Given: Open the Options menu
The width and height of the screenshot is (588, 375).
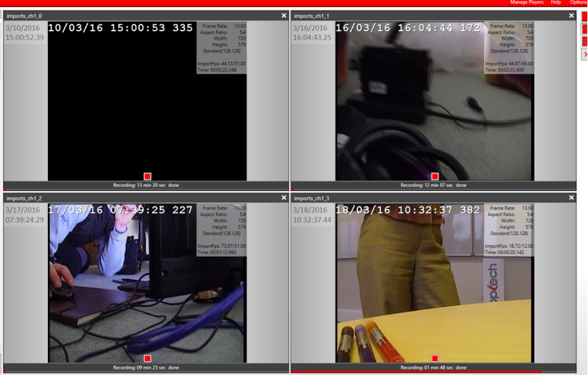Looking at the screenshot, I should pos(578,3).
